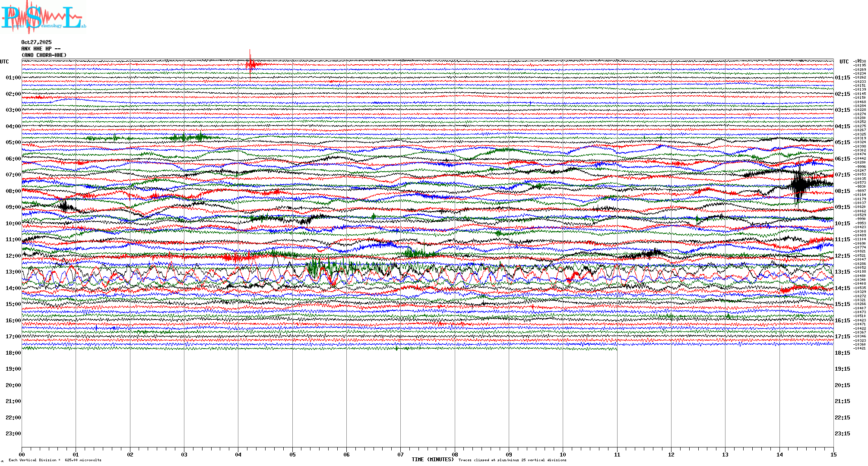Click the UTC label at top left

(x=4, y=62)
